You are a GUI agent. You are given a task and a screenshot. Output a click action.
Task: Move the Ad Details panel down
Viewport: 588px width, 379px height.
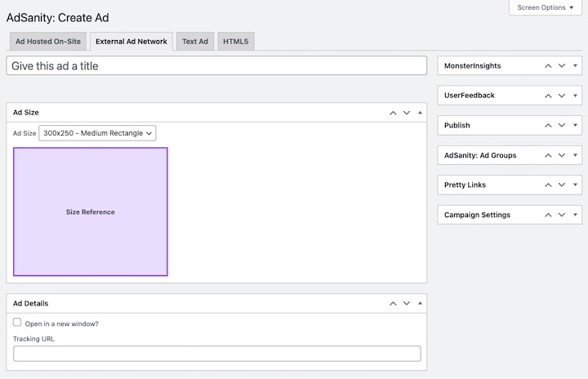(x=407, y=303)
